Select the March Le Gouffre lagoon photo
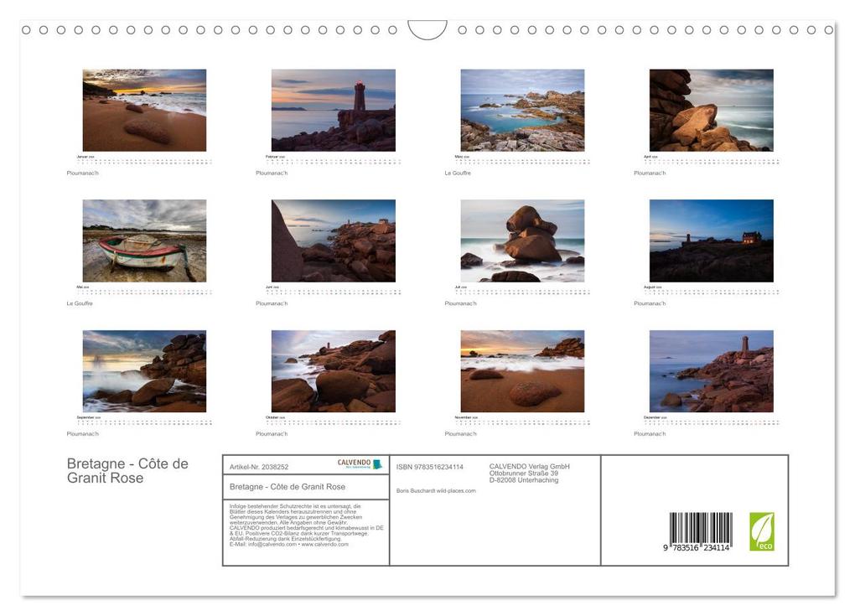The image size is (855, 616). coord(522,110)
